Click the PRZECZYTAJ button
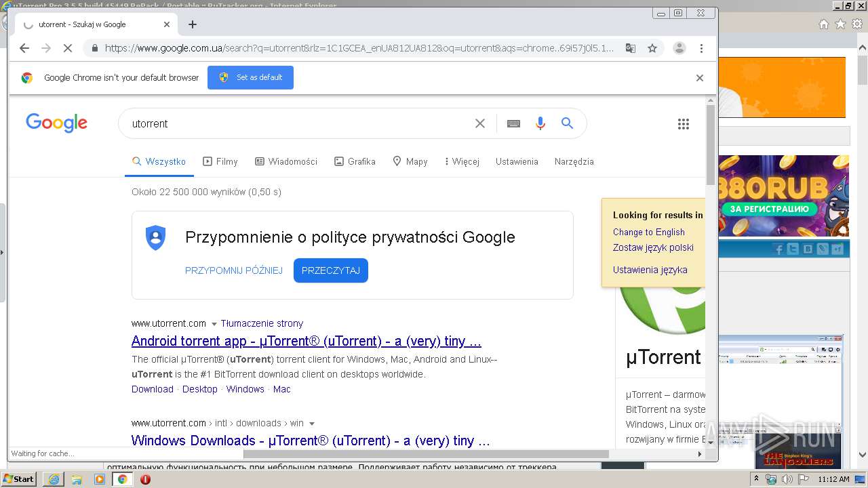This screenshot has width=868, height=488. [331, 270]
